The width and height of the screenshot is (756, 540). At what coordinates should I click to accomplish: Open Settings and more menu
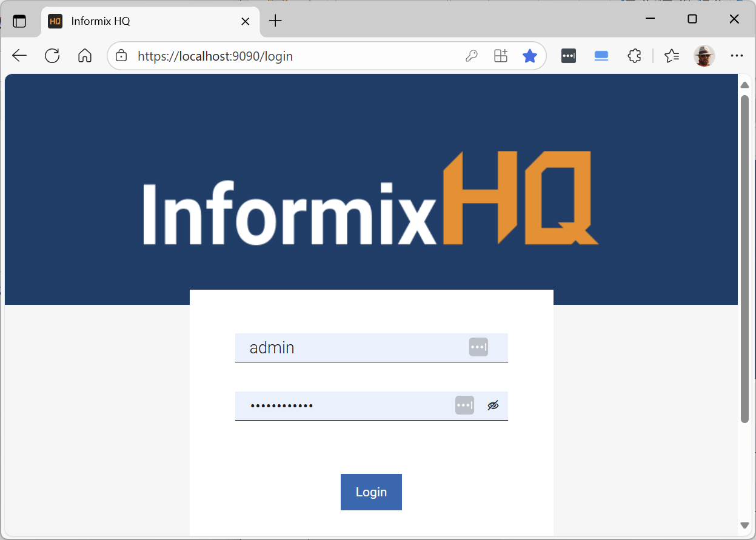tap(737, 56)
